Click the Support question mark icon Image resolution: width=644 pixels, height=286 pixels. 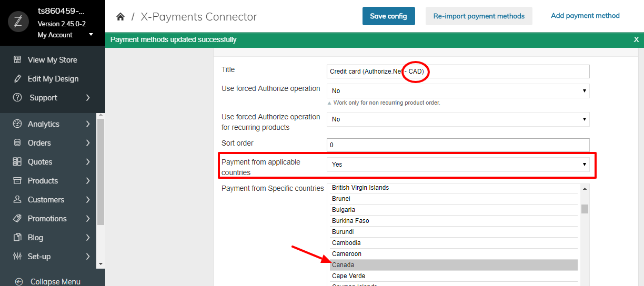17,98
